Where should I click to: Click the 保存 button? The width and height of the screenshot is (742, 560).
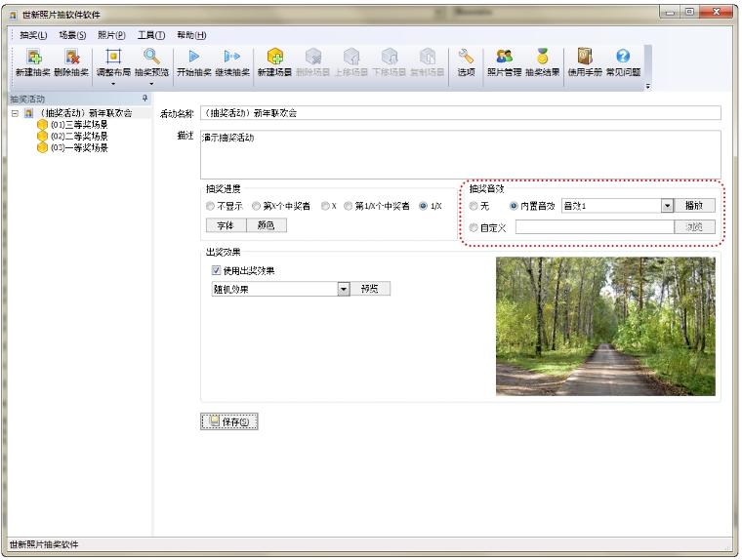click(x=229, y=421)
